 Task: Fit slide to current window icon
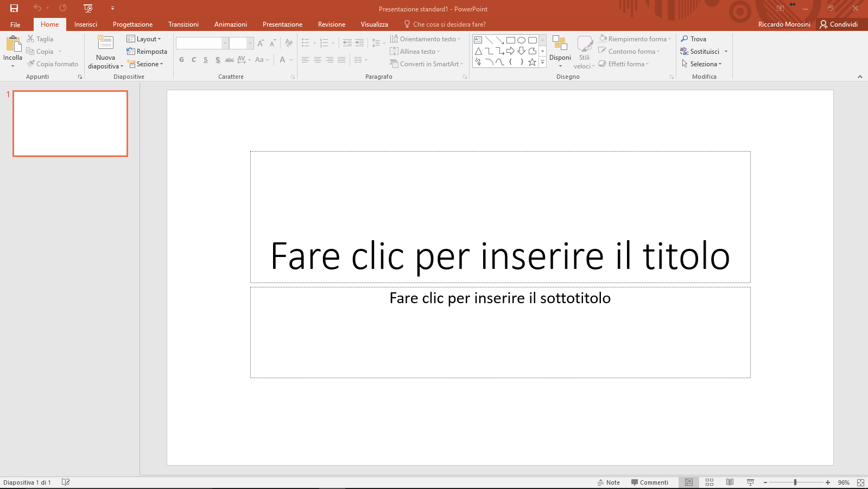pos(860,482)
